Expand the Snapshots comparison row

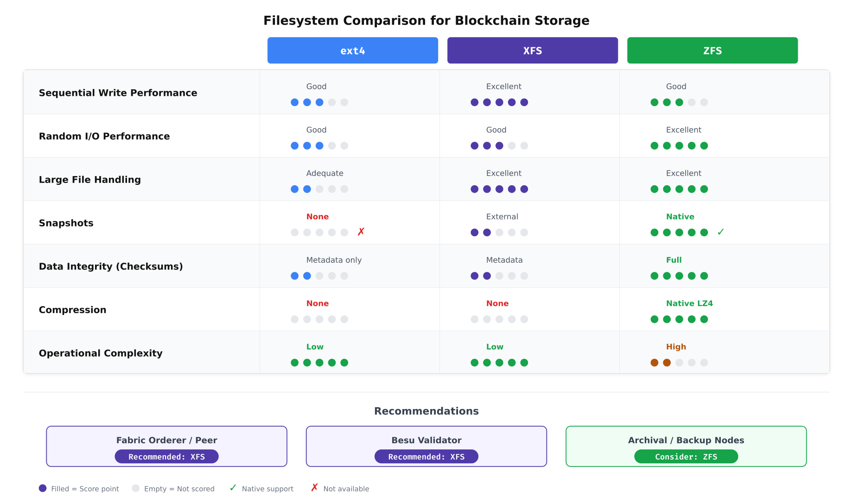(x=66, y=223)
